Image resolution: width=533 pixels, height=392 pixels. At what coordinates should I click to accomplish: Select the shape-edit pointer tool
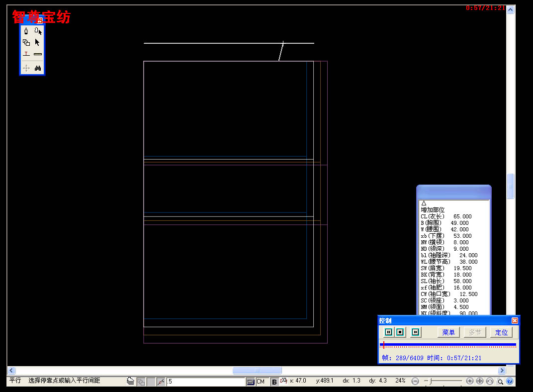tap(38, 31)
